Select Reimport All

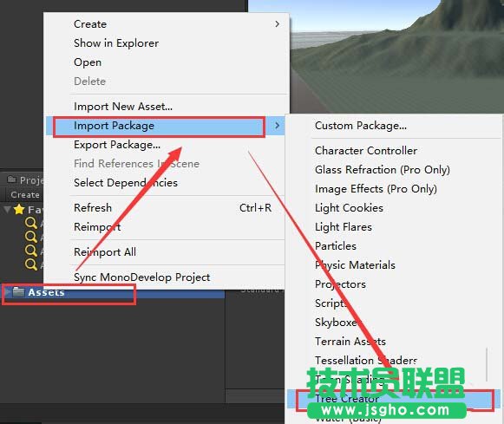(167, 251)
